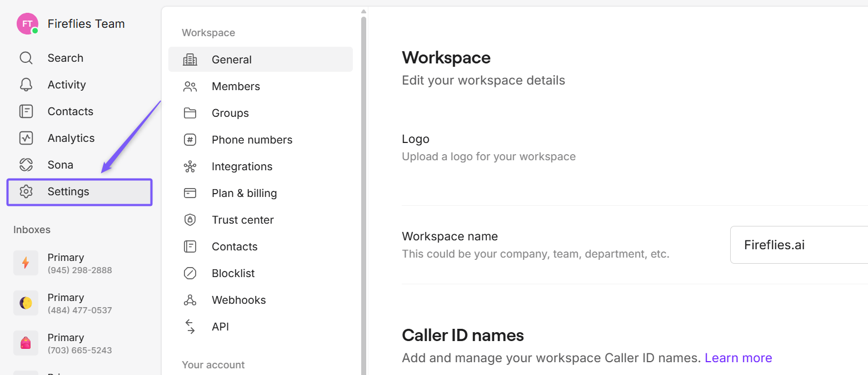This screenshot has width=868, height=375.
Task: Click the moon inbox icon
Action: [26, 303]
